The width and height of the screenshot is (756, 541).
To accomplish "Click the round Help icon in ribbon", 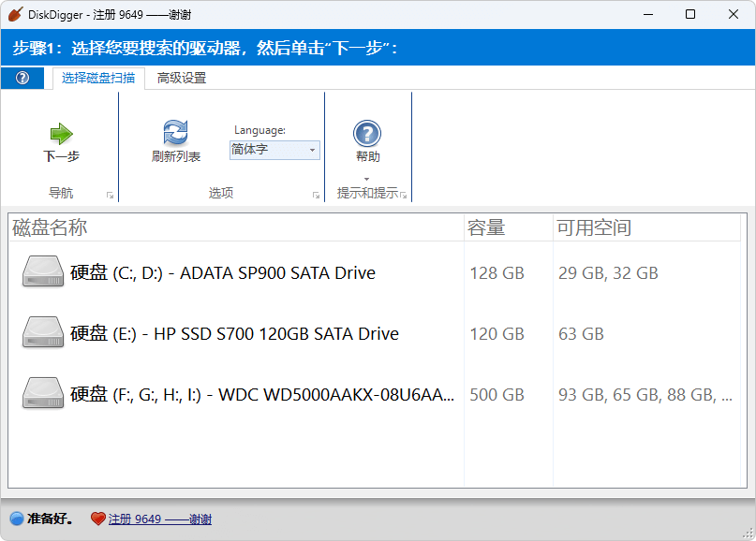I will 367,134.
